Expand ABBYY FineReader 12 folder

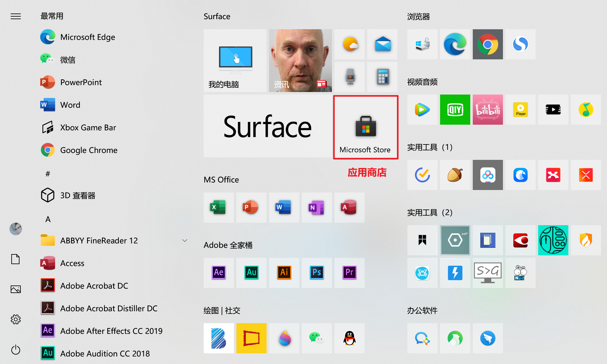point(185,241)
